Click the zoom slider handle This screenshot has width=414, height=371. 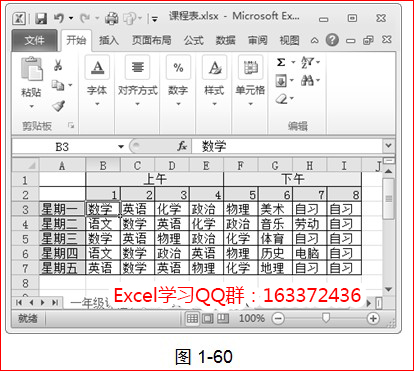(x=326, y=318)
